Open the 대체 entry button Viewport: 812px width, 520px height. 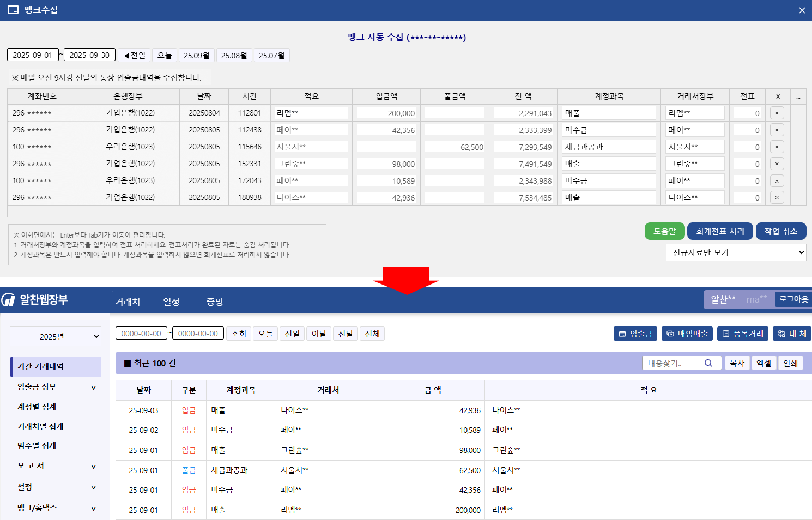pos(792,334)
